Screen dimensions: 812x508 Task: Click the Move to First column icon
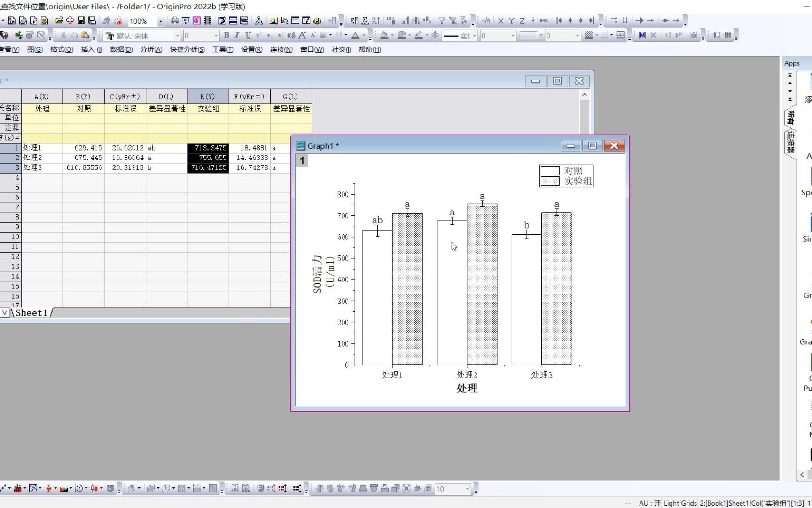pyautogui.click(x=559, y=21)
